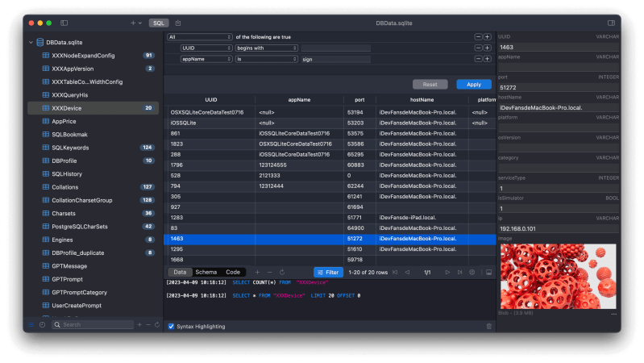The height and width of the screenshot is (363, 644).
Task: Toggle the bottom log panel icon
Action: click(488, 272)
